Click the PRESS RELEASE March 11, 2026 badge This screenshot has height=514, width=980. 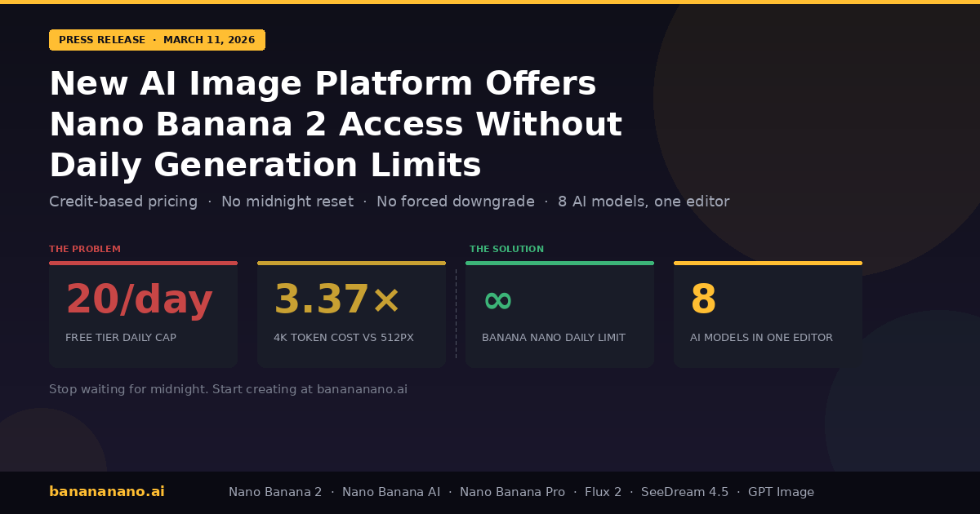pyautogui.click(x=157, y=40)
